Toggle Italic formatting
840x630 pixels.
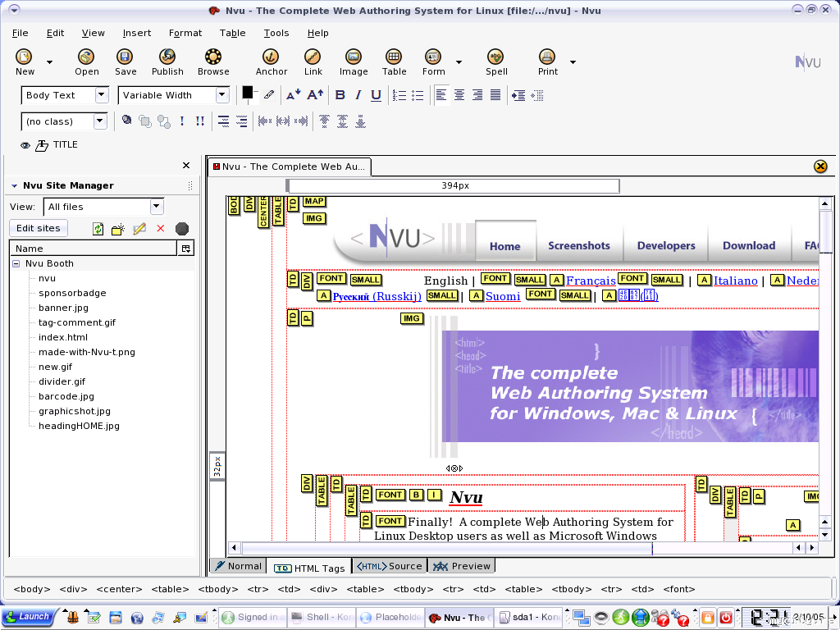(358, 95)
